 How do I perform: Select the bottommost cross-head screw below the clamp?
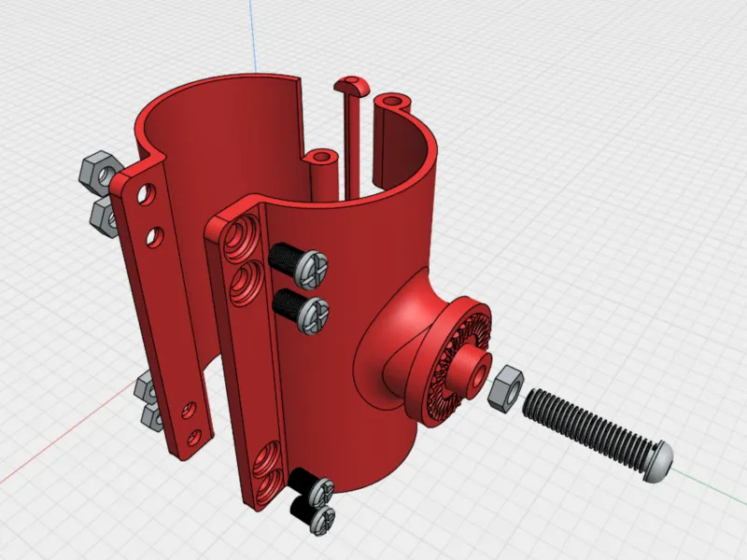coord(313,515)
